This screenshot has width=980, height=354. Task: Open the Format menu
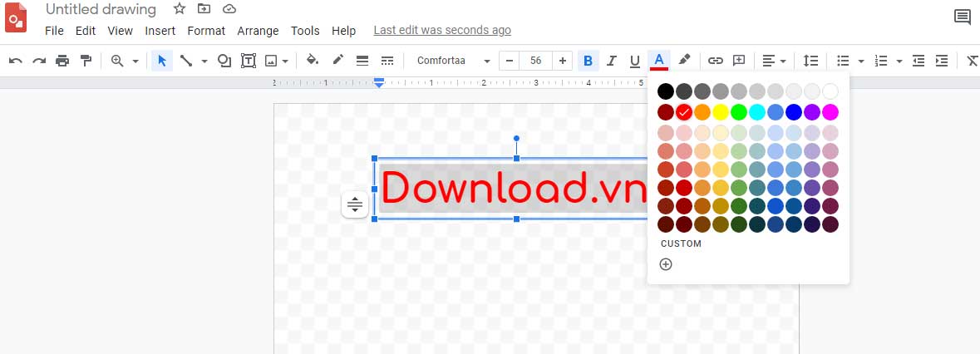point(206,31)
